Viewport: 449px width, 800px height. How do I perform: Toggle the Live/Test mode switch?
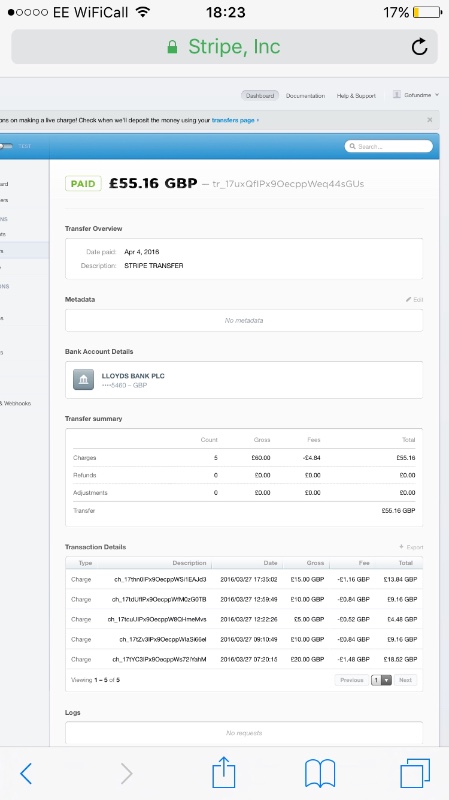coord(7,146)
